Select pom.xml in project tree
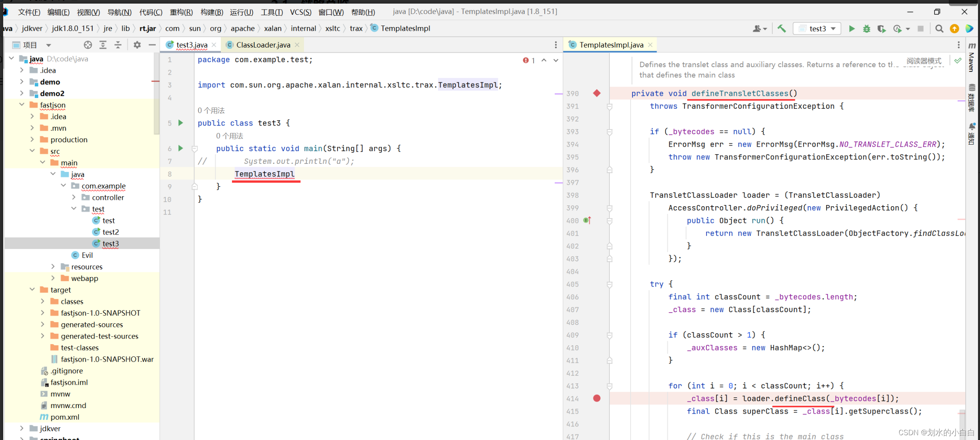 65,417
